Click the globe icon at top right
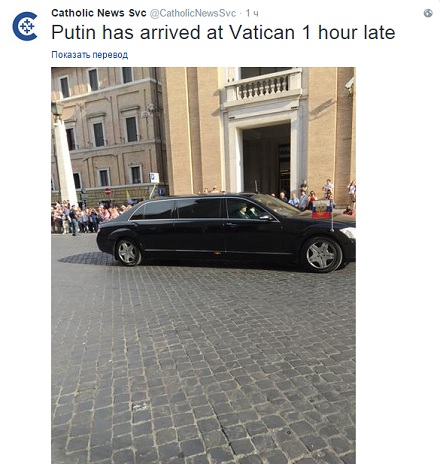The height and width of the screenshot is (464, 440). [428, 13]
